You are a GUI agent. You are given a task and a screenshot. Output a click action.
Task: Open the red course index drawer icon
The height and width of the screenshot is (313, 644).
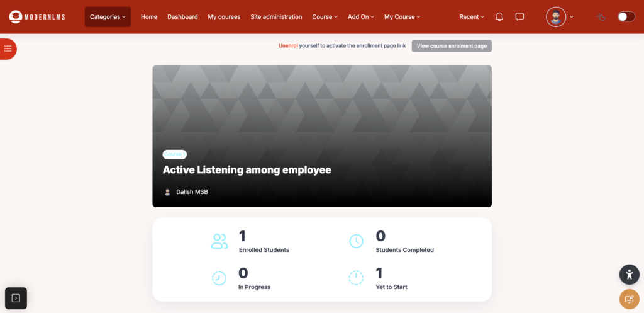click(x=8, y=49)
